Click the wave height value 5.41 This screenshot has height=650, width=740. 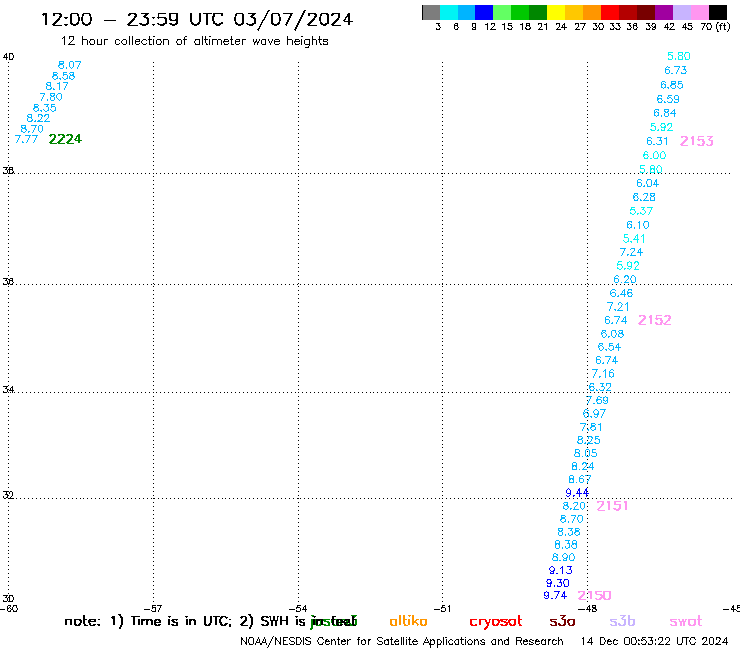[634, 239]
